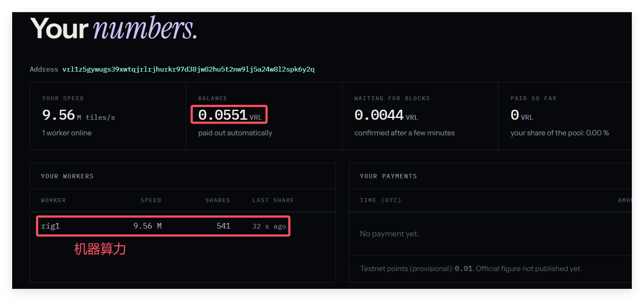The width and height of the screenshot is (644, 301).
Task: Click the "YOUR WORKERS" panel title
Action: [x=67, y=176]
